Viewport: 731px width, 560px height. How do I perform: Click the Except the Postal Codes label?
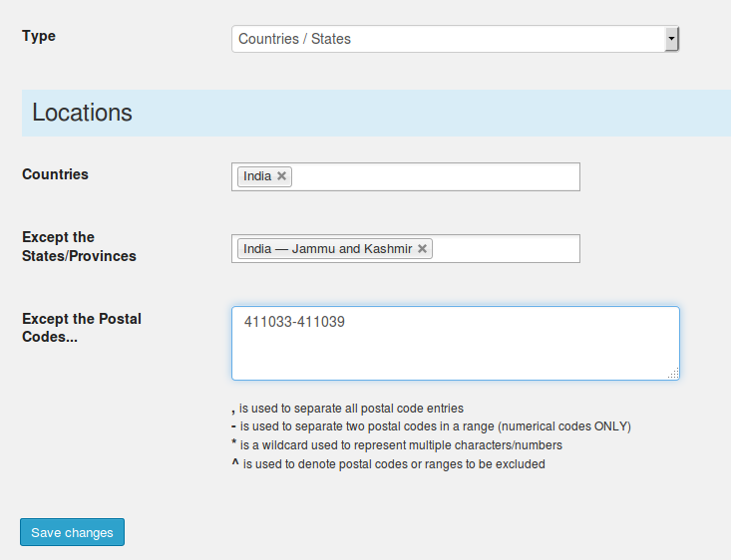[x=82, y=328]
